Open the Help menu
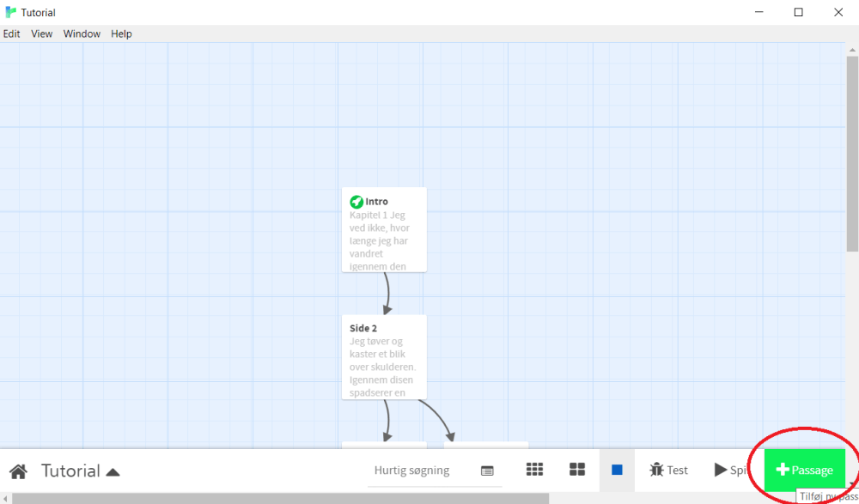The height and width of the screenshot is (504, 859). (121, 33)
